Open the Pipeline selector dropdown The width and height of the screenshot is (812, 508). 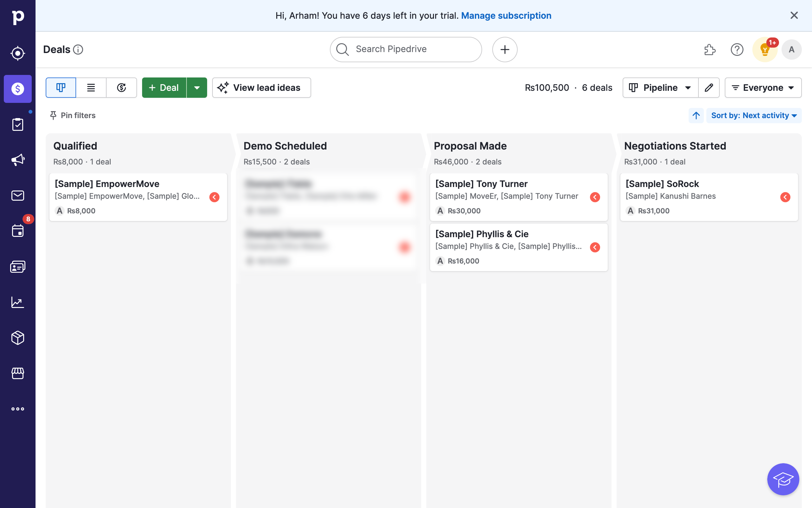pos(660,88)
